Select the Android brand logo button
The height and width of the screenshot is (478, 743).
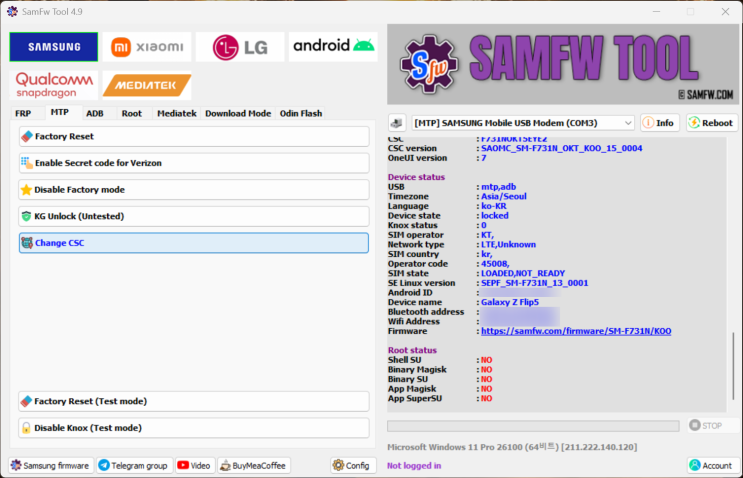333,47
